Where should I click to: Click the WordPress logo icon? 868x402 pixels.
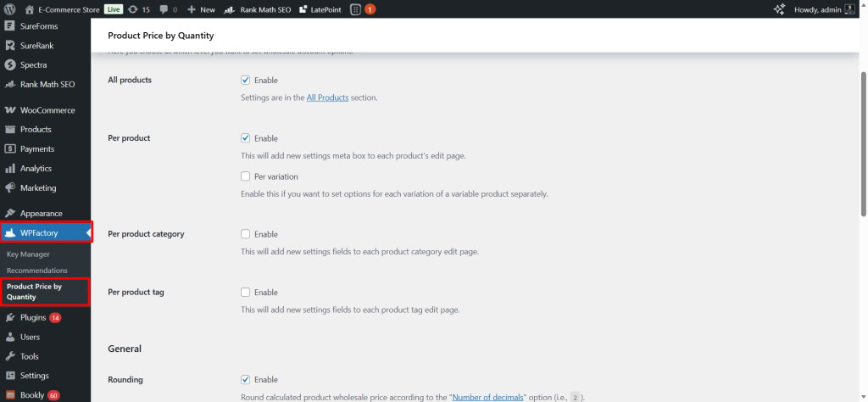[x=10, y=9]
